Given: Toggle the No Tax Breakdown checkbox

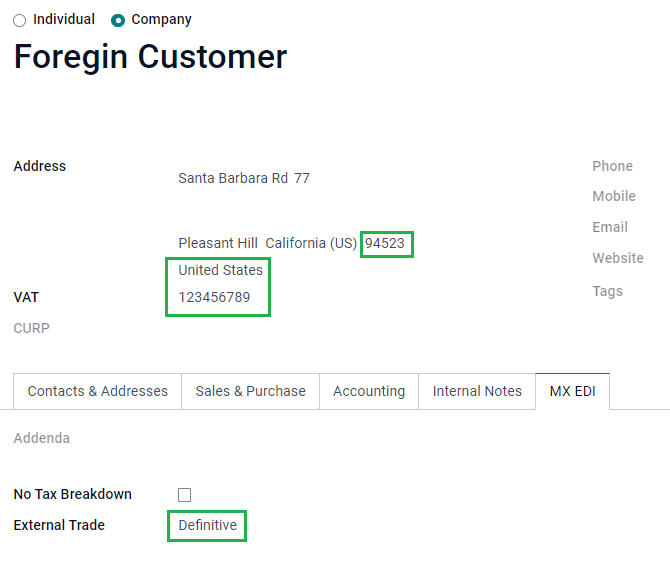Looking at the screenshot, I should point(184,495).
